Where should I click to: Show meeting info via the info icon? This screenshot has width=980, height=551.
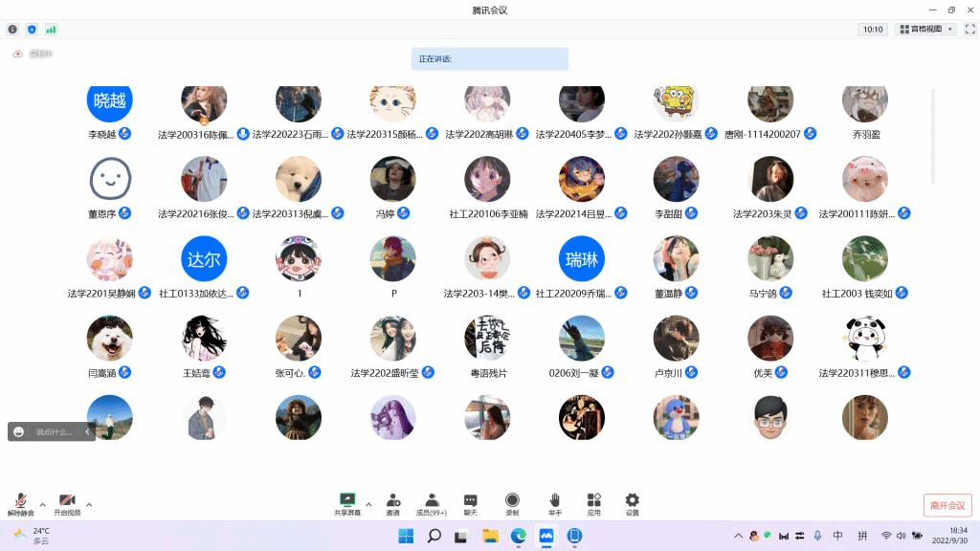(12, 30)
